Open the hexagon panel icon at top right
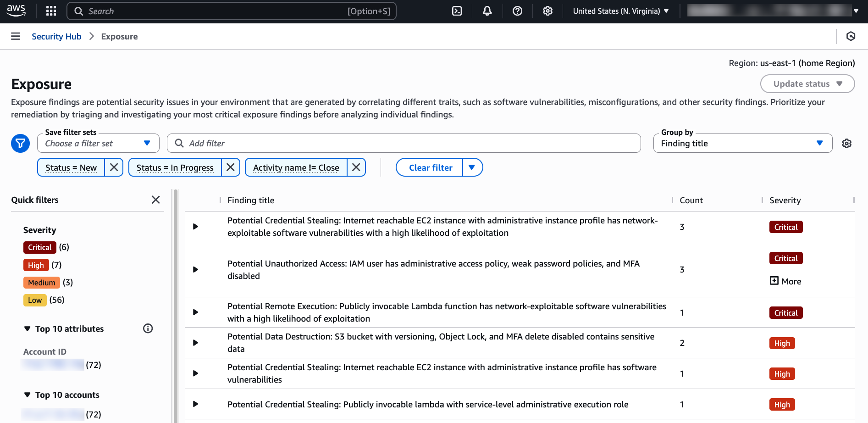Screen dimensions: 868x423 (851, 36)
